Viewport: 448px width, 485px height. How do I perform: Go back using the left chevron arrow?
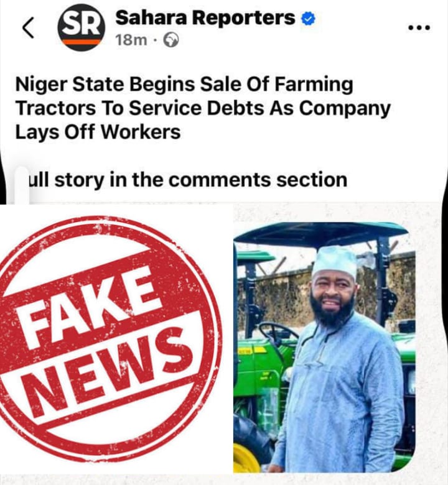click(29, 27)
